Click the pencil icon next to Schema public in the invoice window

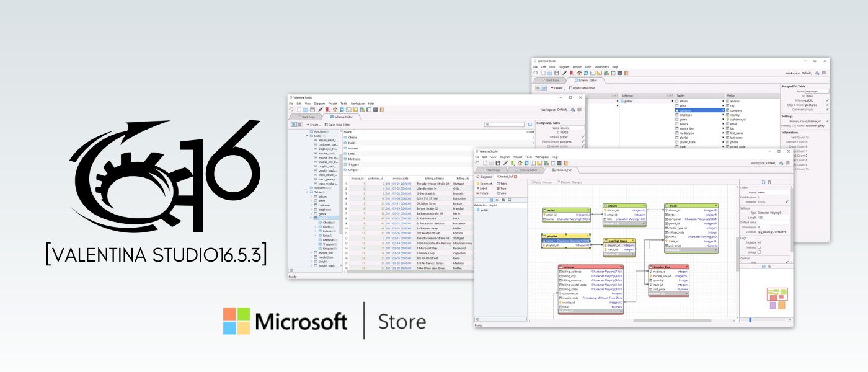[583, 137]
